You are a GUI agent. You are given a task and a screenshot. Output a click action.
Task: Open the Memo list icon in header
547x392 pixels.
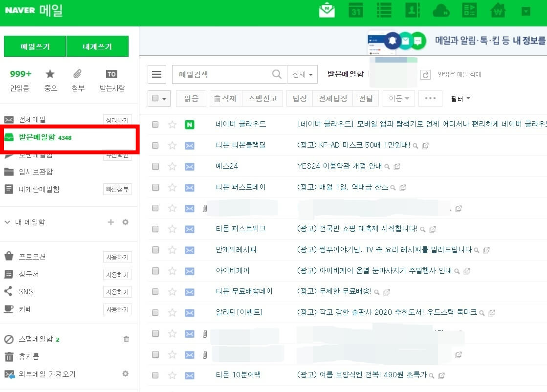(384, 10)
